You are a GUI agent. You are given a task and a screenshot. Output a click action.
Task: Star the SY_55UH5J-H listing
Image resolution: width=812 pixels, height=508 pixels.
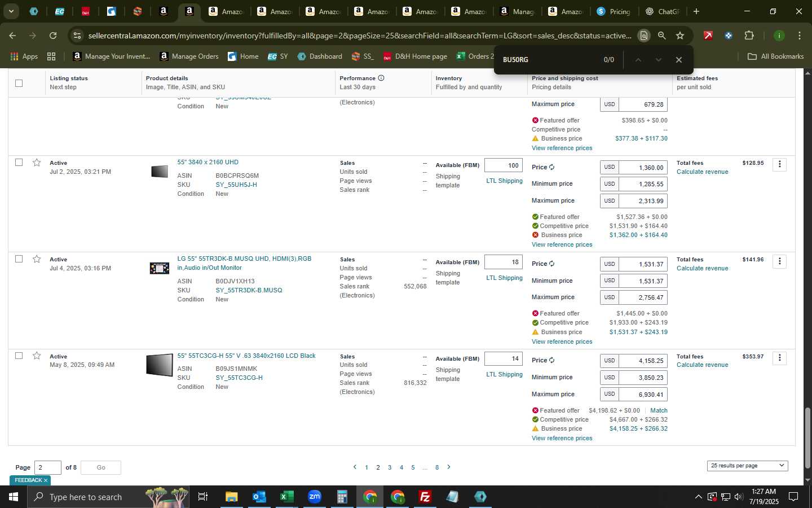[x=37, y=163]
